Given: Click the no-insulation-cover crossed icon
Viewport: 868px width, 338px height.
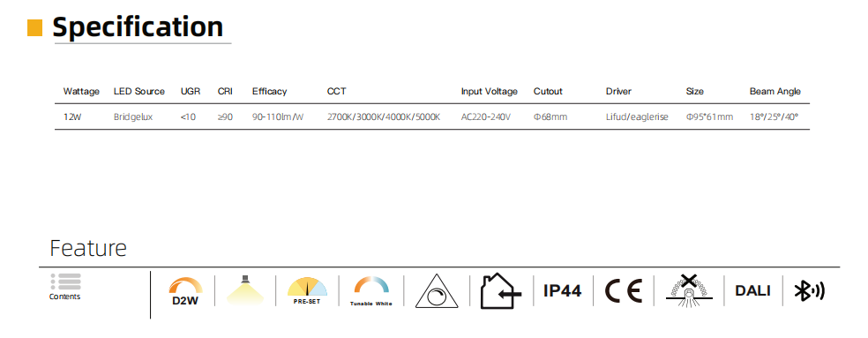Looking at the screenshot, I should click(688, 289).
